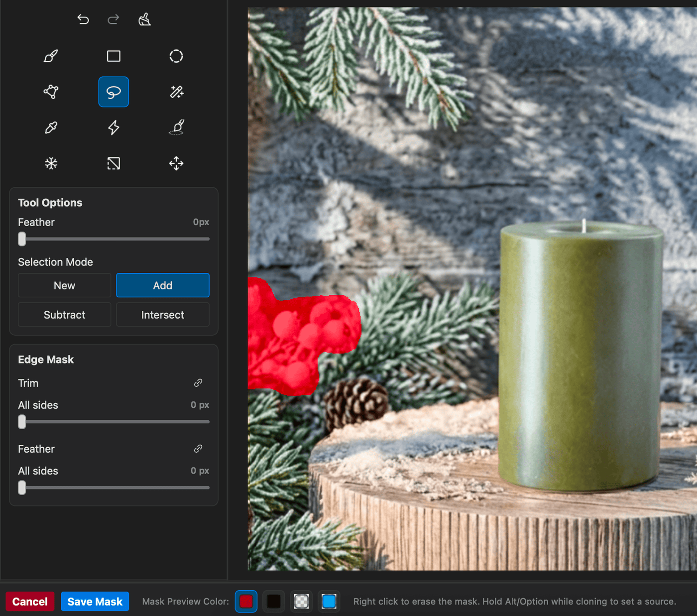This screenshot has height=616, width=697.
Task: Undo the last mask edit
Action: (83, 19)
